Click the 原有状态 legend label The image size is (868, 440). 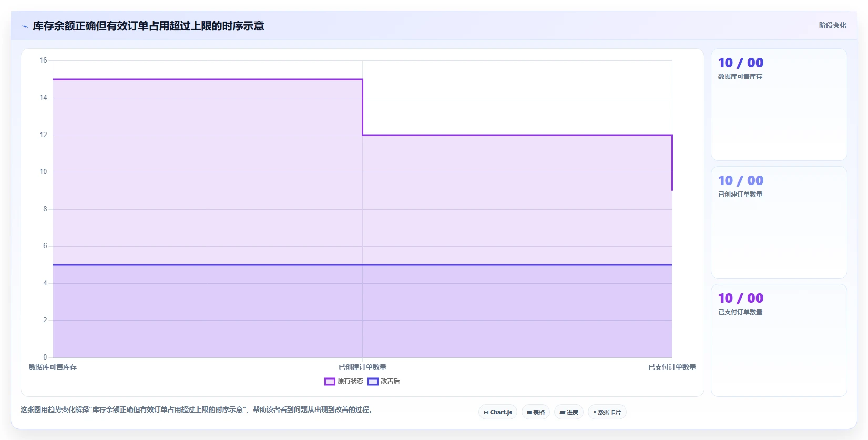pos(350,381)
